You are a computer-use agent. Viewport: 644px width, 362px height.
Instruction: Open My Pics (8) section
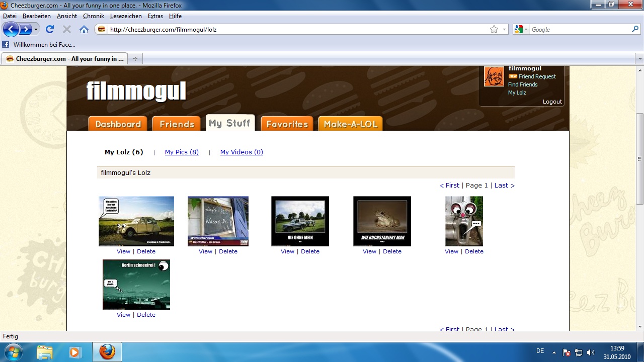(x=182, y=152)
